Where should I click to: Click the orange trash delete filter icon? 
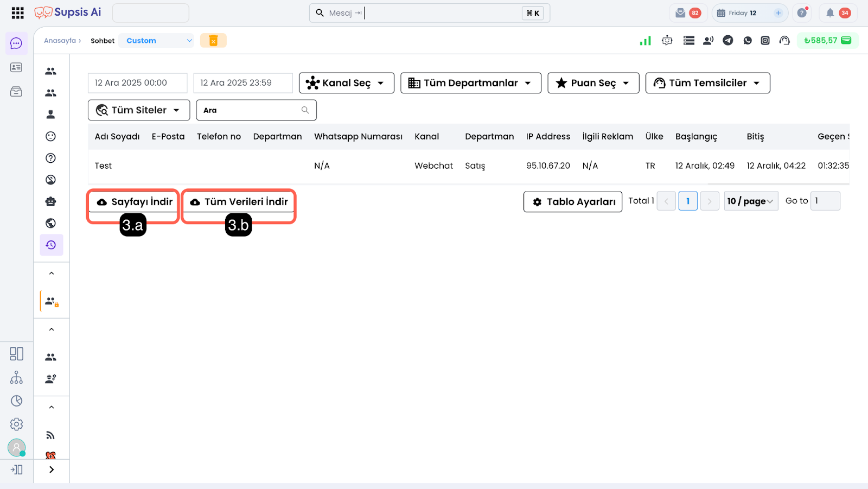point(213,41)
